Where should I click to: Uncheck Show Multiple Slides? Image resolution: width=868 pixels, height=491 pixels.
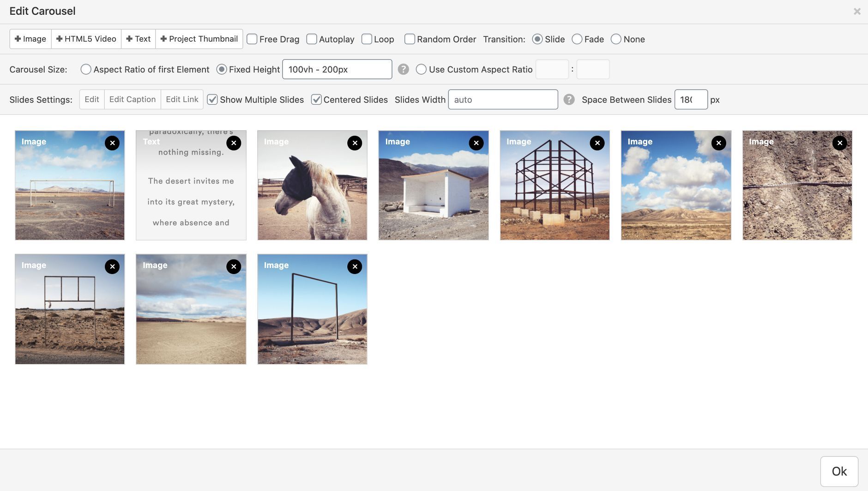pos(212,100)
